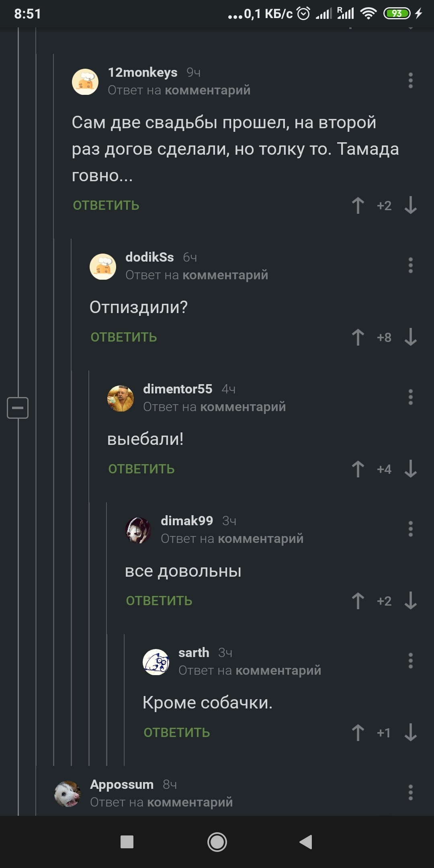Upvote the 12monkeys comment
The image size is (434, 868).
pyautogui.click(x=358, y=205)
